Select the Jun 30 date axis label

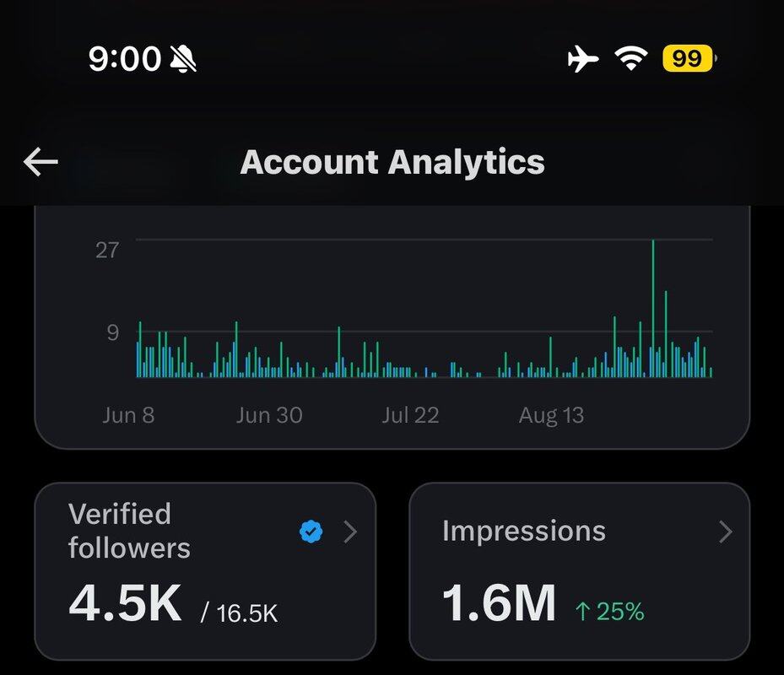pos(269,415)
